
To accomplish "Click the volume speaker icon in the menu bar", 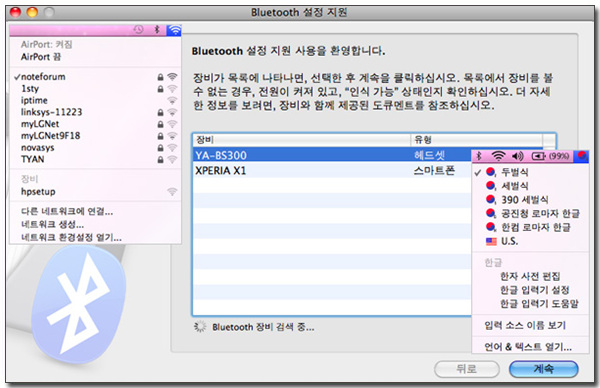I will tap(518, 156).
